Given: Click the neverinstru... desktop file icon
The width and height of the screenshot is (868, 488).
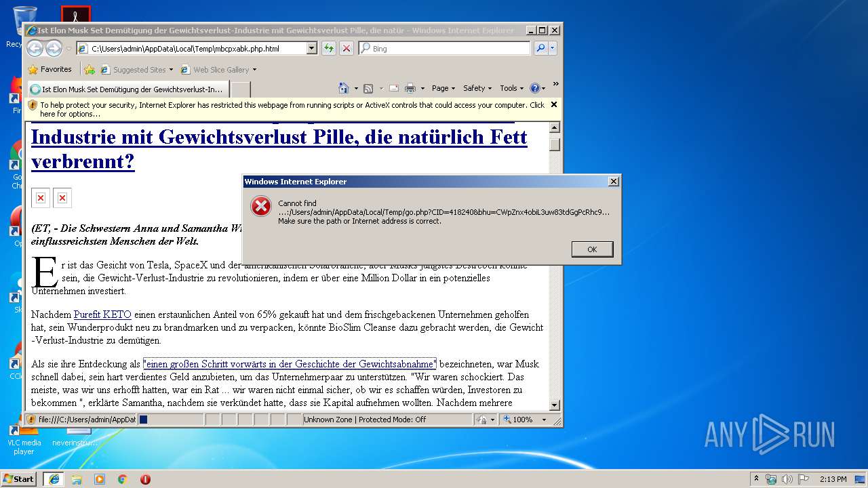Looking at the screenshot, I should point(75,439).
